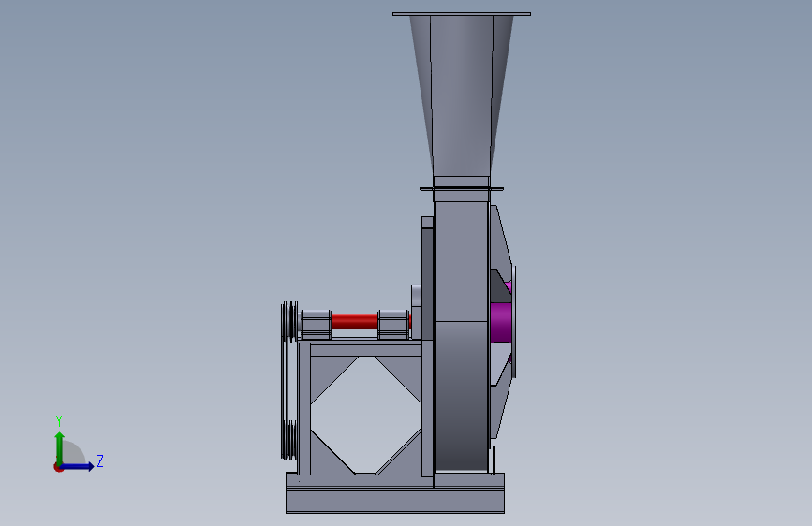Select the right bearing block near the fan housing
Image resolution: width=812 pixels, height=526 pixels.
click(x=393, y=325)
